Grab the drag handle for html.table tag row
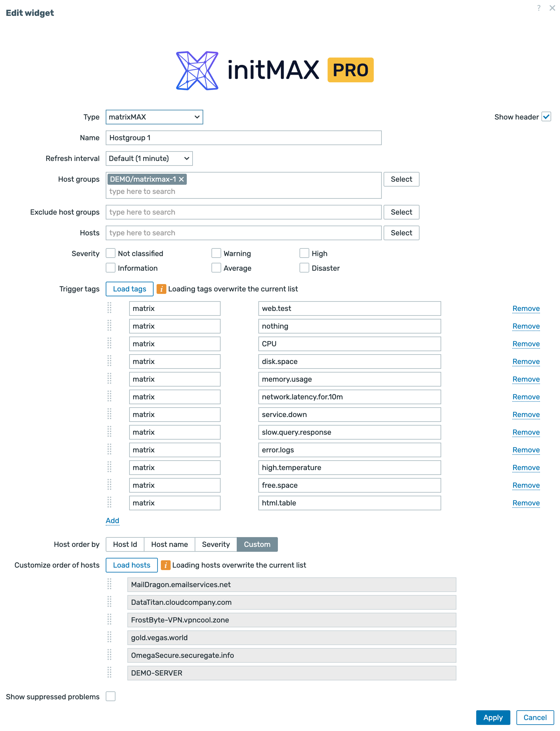Screen dimensions: 560x731 (x=109, y=503)
